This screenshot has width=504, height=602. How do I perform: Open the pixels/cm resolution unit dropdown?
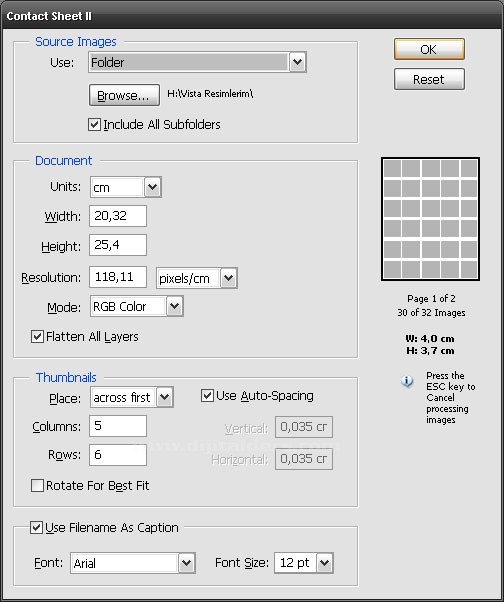pyautogui.click(x=197, y=278)
